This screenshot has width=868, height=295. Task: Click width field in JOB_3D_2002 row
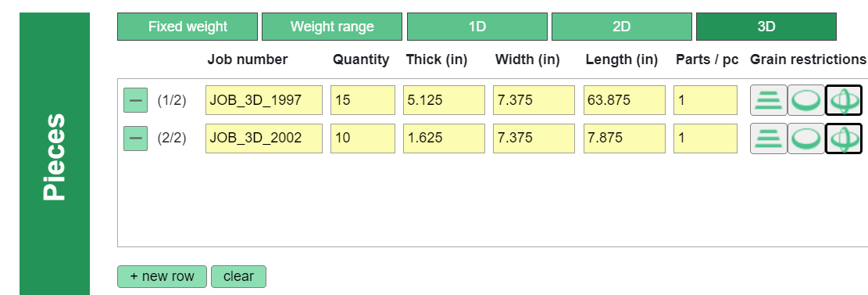(534, 138)
